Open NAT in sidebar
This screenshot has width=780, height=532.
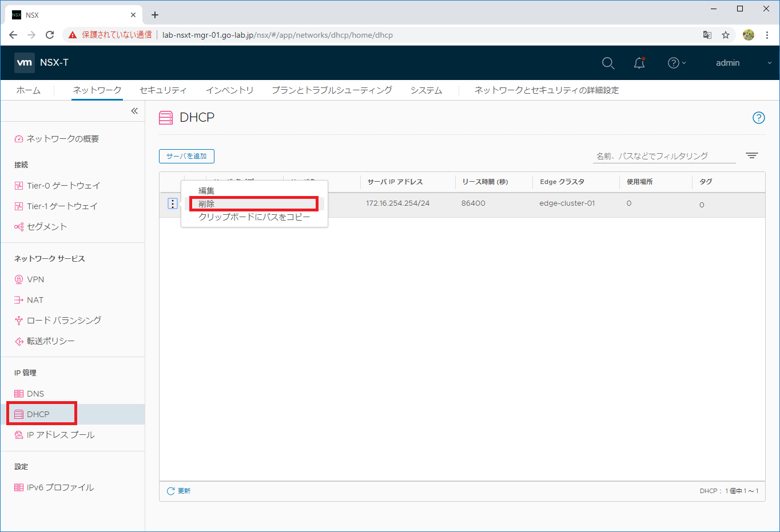29,300
